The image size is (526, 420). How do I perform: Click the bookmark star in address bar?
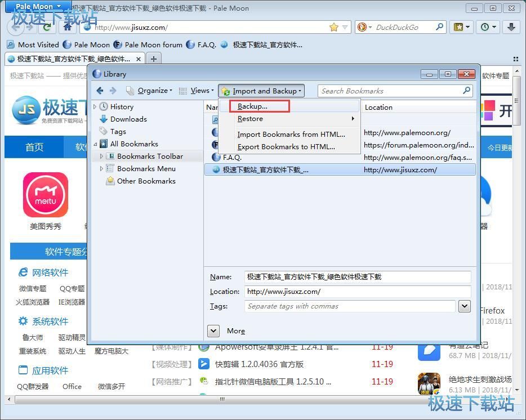point(334,27)
